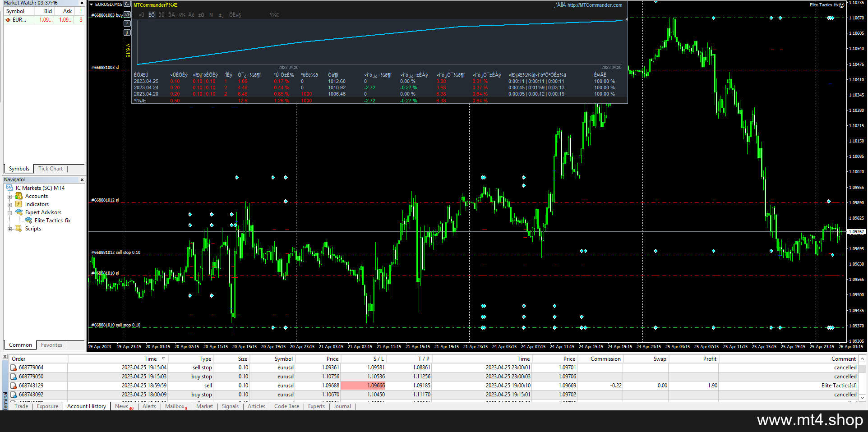Click the first MTCommander toolbar tab
The width and height of the screenshot is (868, 432).
click(141, 15)
